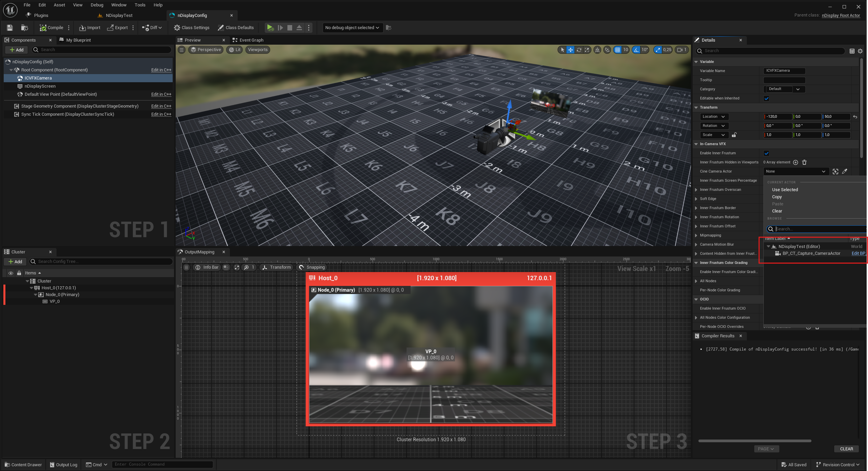Click the Details panel settings gear icon
This screenshot has width=868, height=471.
click(860, 51)
